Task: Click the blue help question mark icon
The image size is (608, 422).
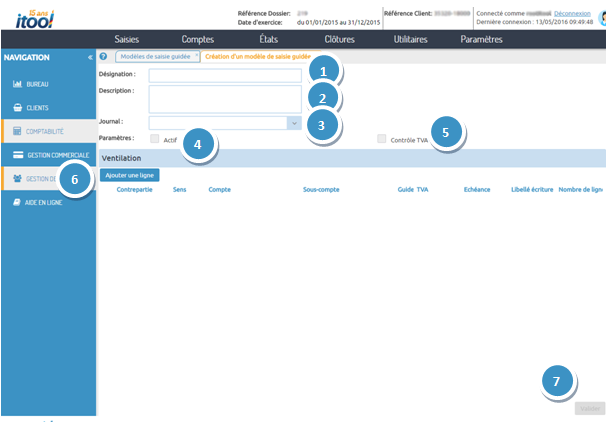Action: 104,57
